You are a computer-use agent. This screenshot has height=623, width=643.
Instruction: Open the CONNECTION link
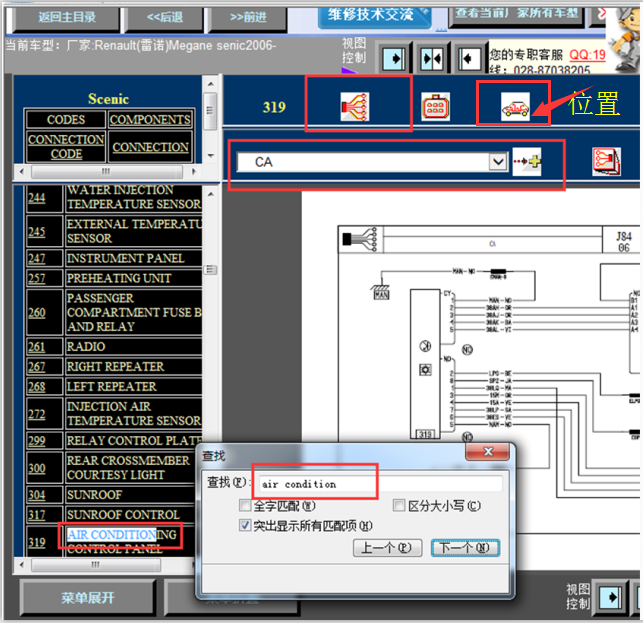pos(150,147)
